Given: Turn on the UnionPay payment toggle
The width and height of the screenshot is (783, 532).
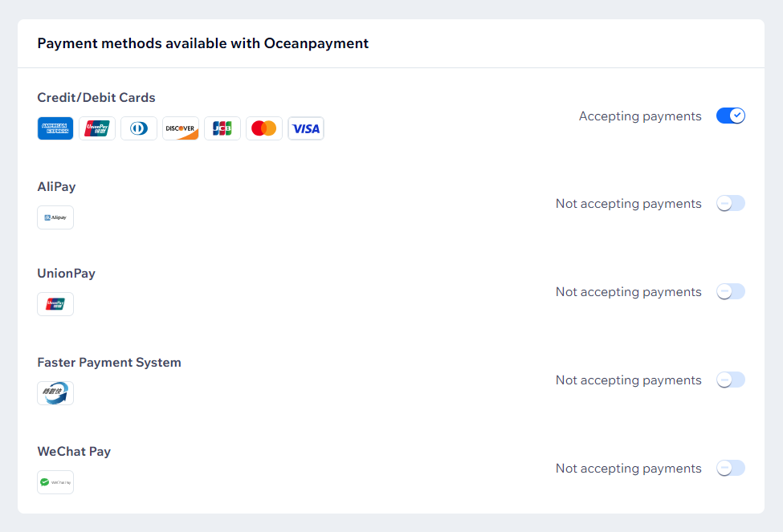Looking at the screenshot, I should 731,292.
